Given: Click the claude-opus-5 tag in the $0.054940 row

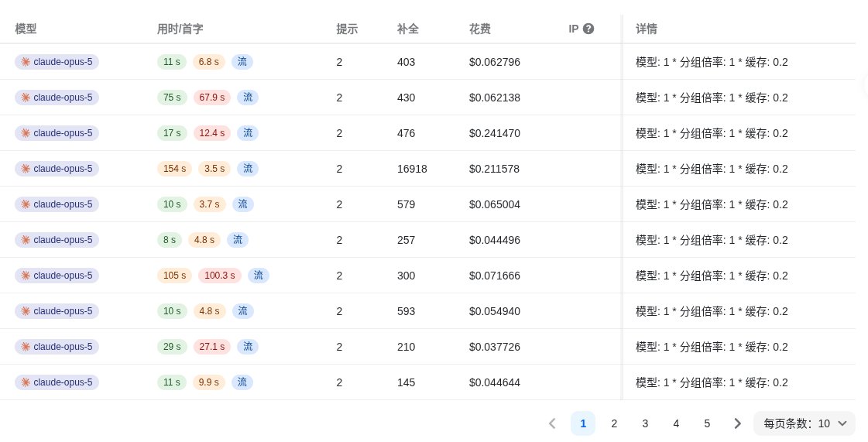Looking at the screenshot, I should [57, 311].
